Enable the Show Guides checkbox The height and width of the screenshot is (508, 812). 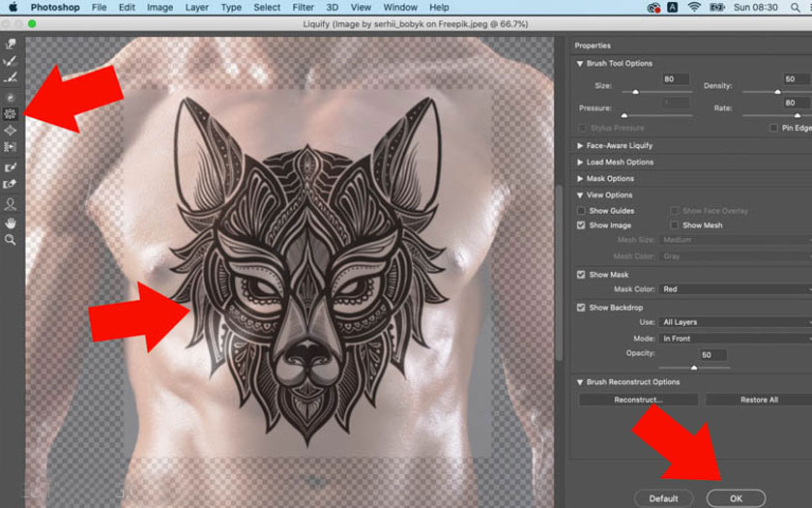(581, 210)
